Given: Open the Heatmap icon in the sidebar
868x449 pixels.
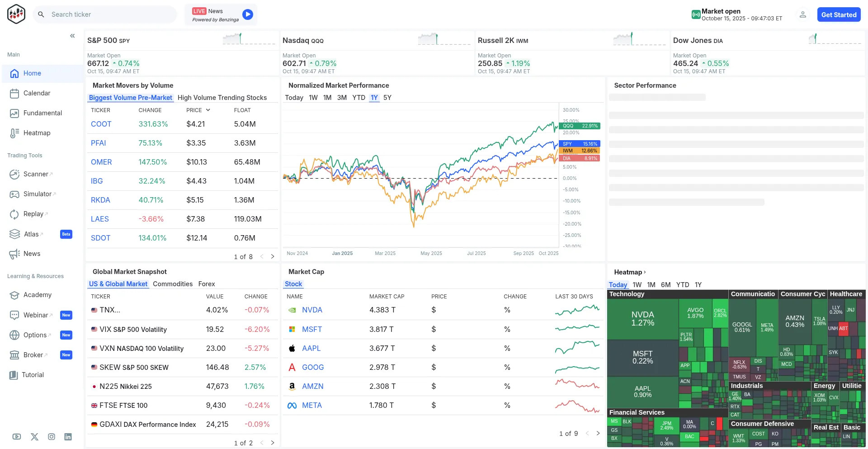Looking at the screenshot, I should click(14, 133).
